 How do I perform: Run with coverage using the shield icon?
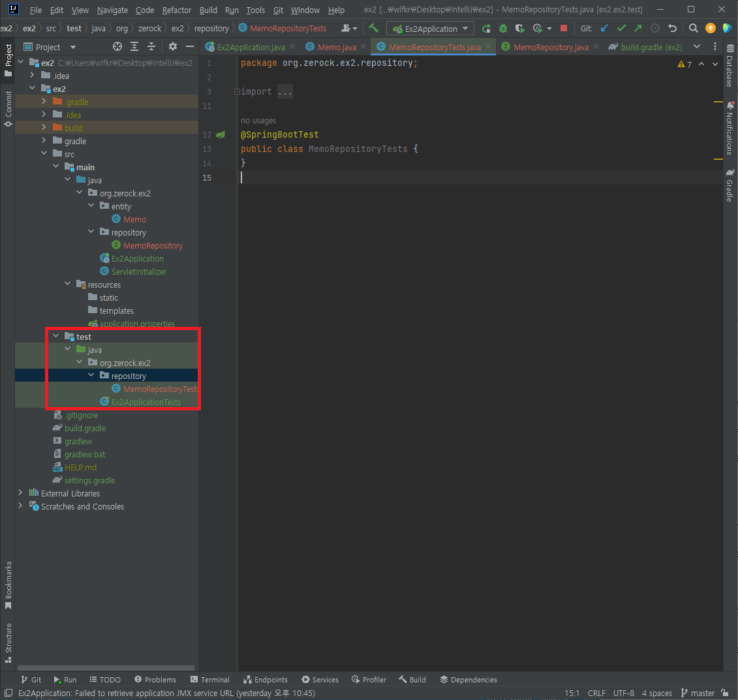(x=519, y=28)
